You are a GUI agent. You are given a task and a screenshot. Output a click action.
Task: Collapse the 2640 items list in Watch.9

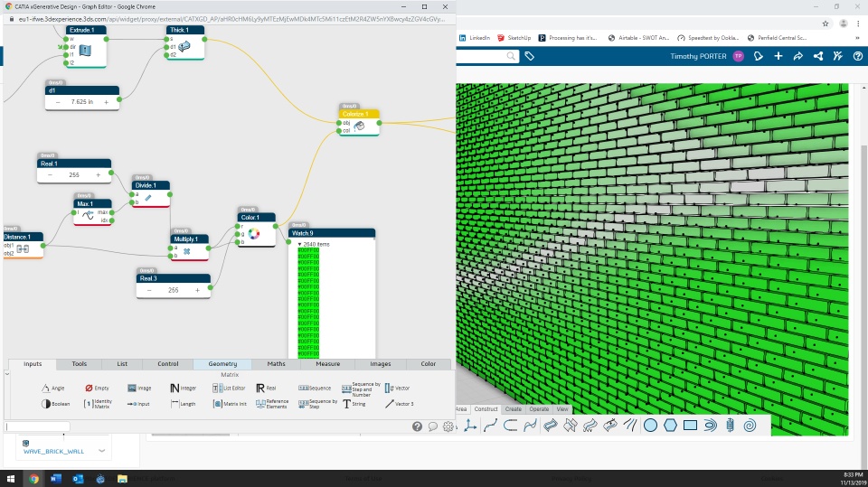coord(299,244)
